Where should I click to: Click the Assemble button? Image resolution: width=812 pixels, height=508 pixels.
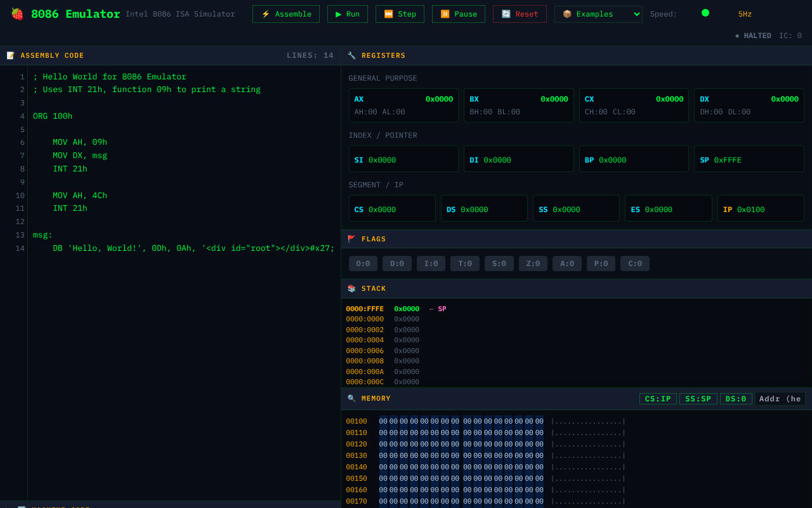pyautogui.click(x=286, y=14)
